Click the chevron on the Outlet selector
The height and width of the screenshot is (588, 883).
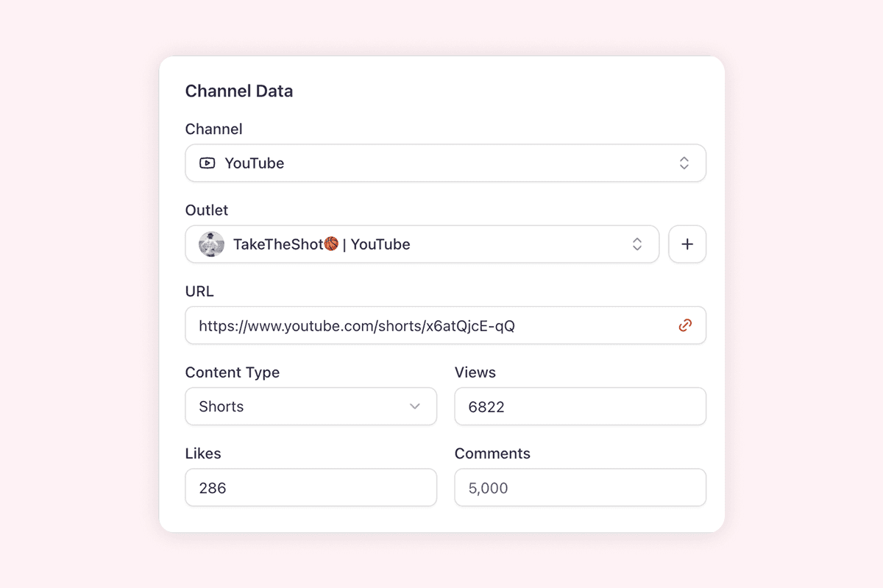(x=637, y=244)
